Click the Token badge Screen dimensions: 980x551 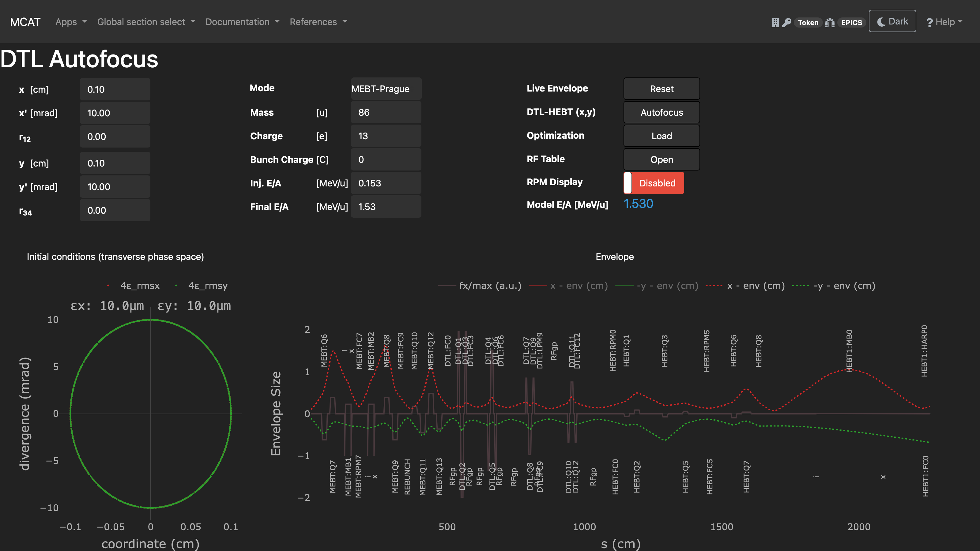click(808, 22)
